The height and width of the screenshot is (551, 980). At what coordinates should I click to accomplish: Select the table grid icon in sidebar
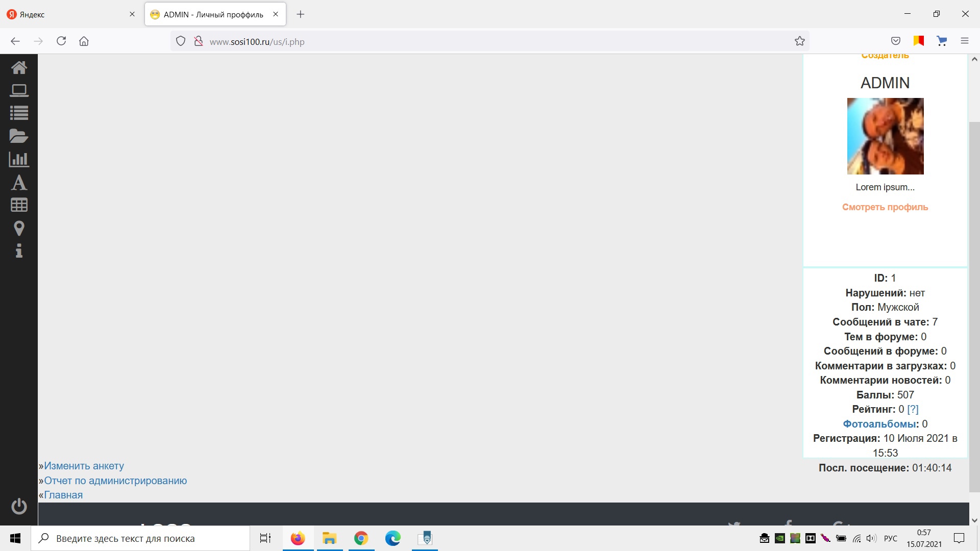pyautogui.click(x=19, y=205)
